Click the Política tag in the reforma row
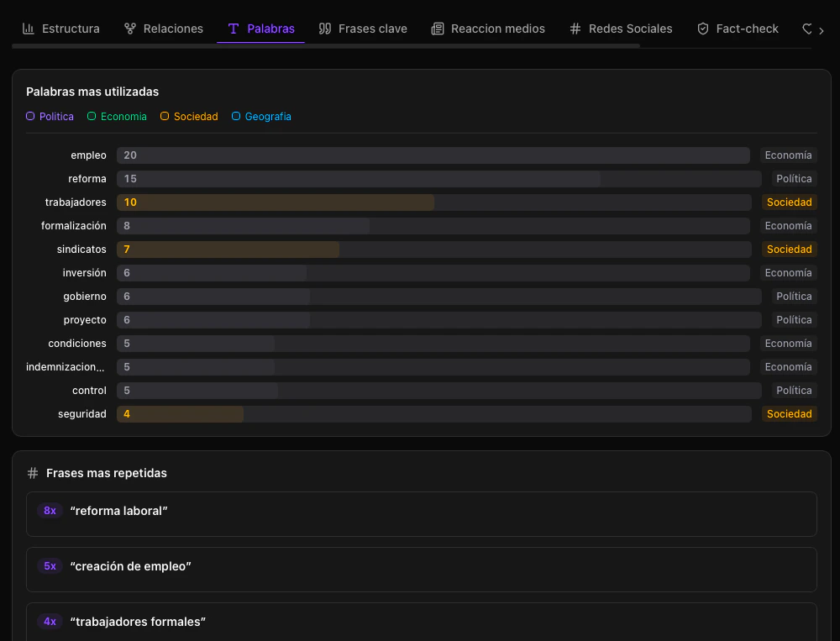The image size is (840, 641). tap(794, 179)
